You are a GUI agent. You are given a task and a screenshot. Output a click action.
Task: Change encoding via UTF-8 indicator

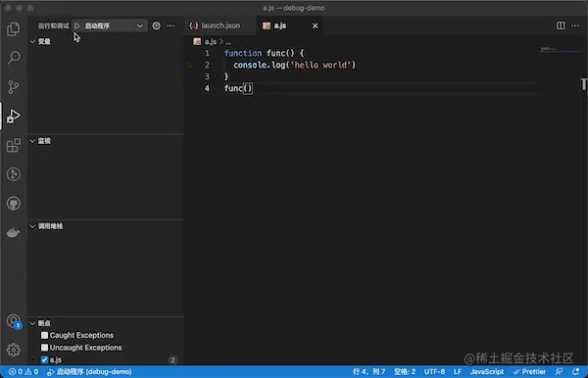(434, 372)
